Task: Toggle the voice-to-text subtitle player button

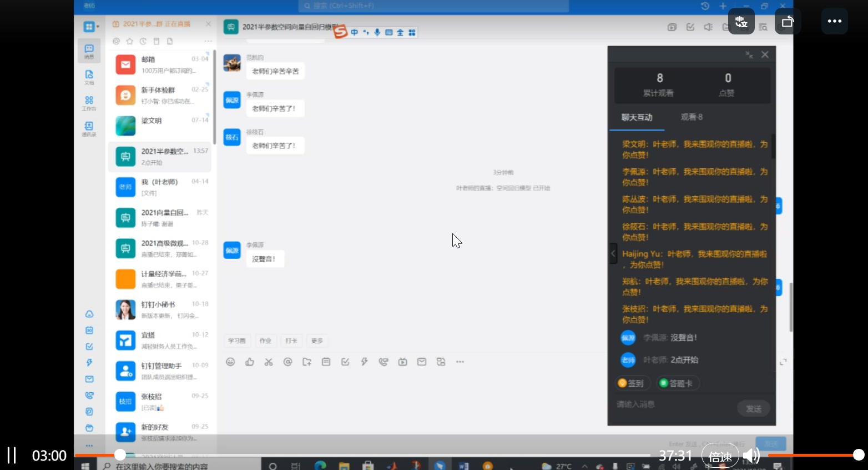Action: (x=741, y=21)
